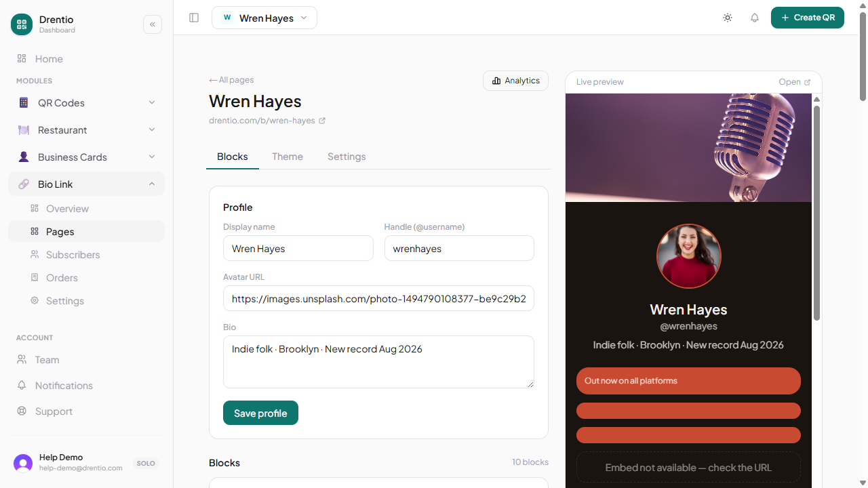
Task: Click the Team icon under Account
Action: [22, 360]
